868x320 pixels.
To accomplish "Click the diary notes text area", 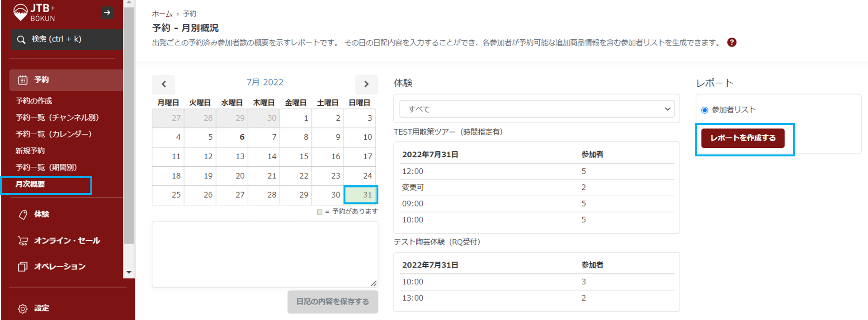I will [264, 254].
